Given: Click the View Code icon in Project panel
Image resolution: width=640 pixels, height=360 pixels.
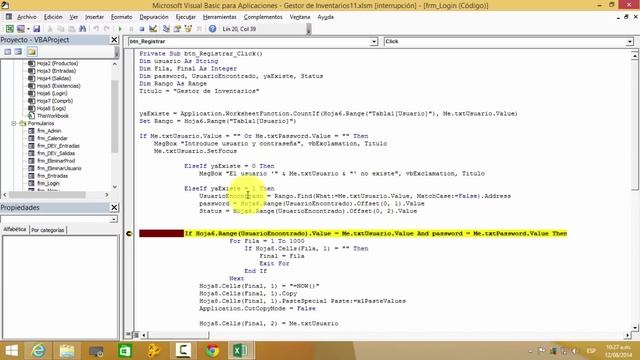Looking at the screenshot, I should click(x=8, y=52).
